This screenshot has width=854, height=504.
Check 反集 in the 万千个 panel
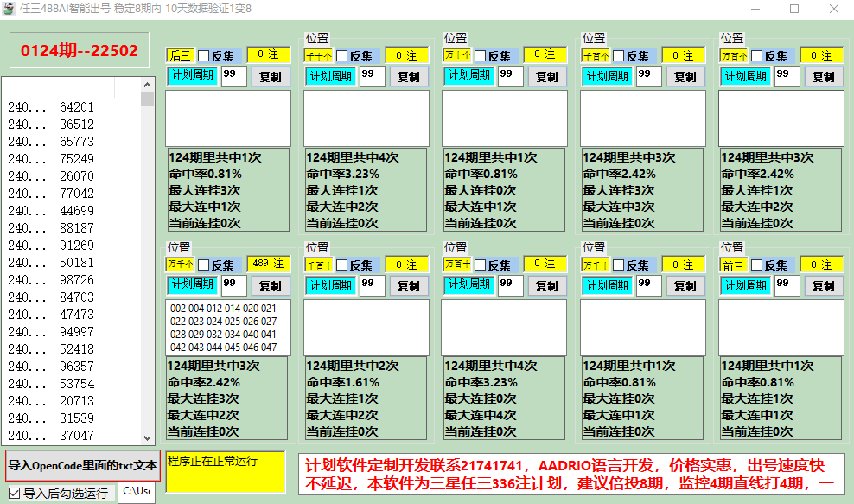pos(204,265)
